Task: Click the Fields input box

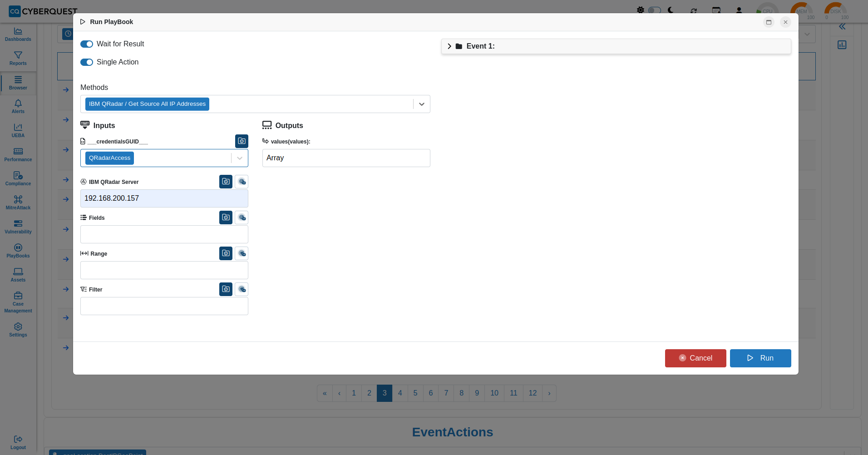Action: (x=164, y=234)
